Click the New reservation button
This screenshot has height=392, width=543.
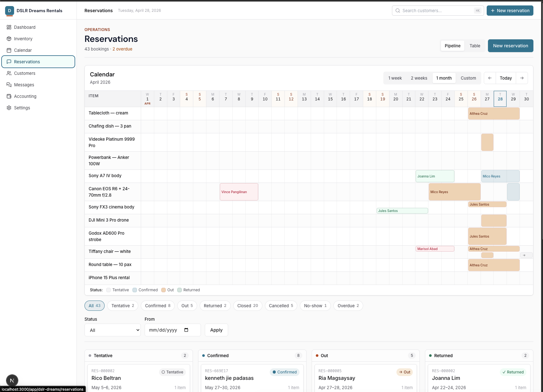(510, 46)
